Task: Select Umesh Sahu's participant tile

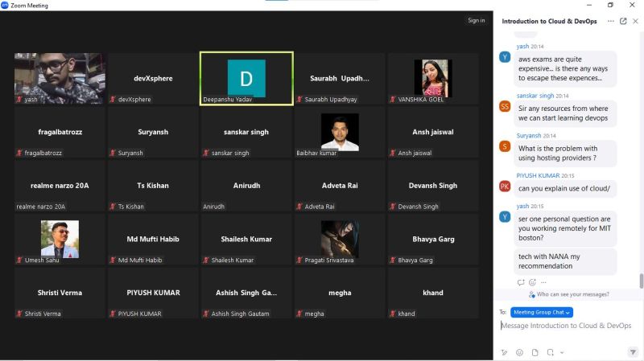Action: [60, 239]
